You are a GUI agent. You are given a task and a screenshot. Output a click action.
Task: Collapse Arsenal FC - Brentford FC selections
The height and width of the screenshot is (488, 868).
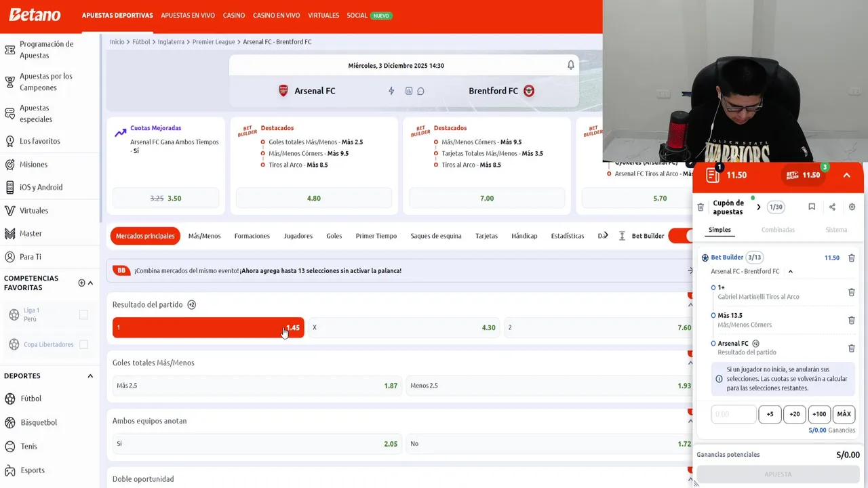coord(790,271)
